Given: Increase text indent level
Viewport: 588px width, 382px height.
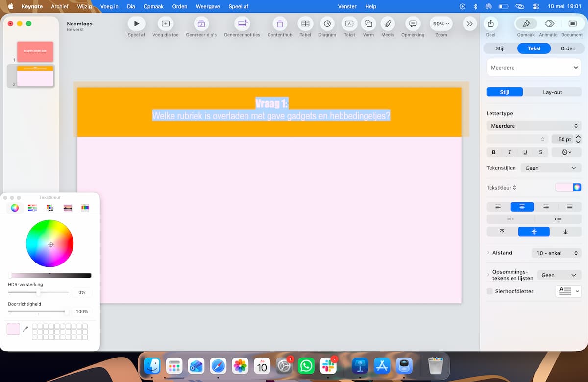Looking at the screenshot, I should (558, 219).
